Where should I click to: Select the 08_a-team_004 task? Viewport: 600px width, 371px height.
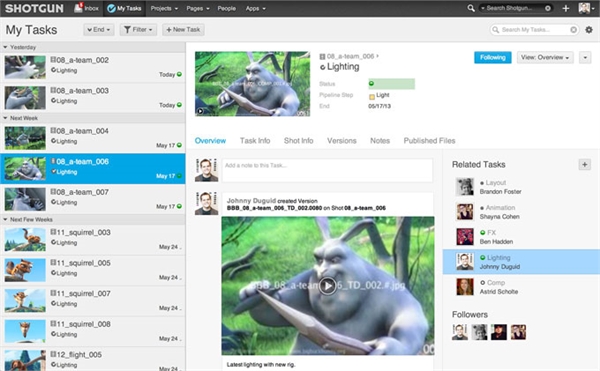(93, 138)
